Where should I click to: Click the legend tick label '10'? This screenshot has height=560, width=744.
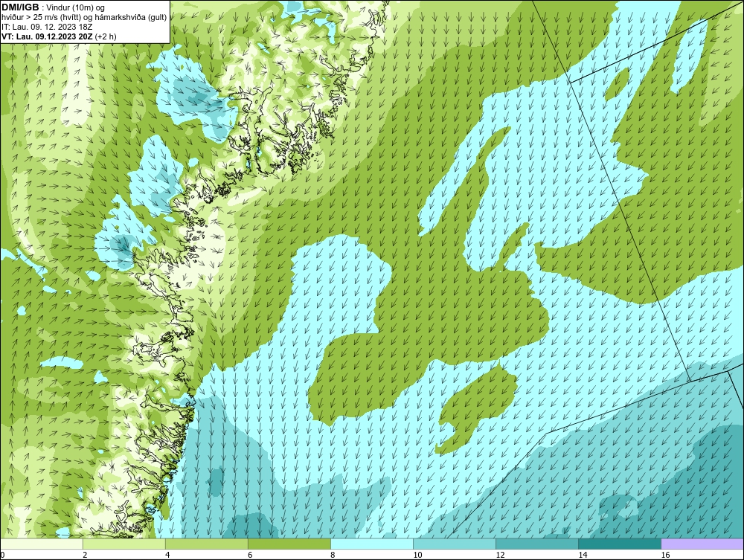pos(417,555)
